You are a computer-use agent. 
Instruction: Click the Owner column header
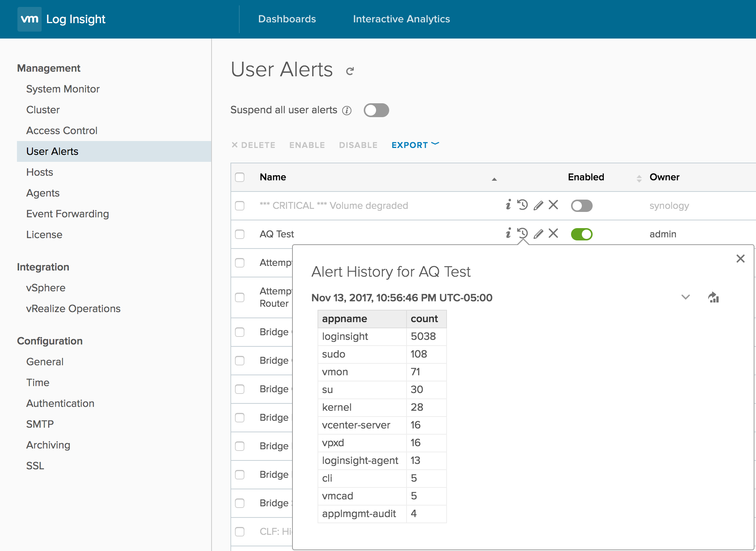(x=664, y=177)
